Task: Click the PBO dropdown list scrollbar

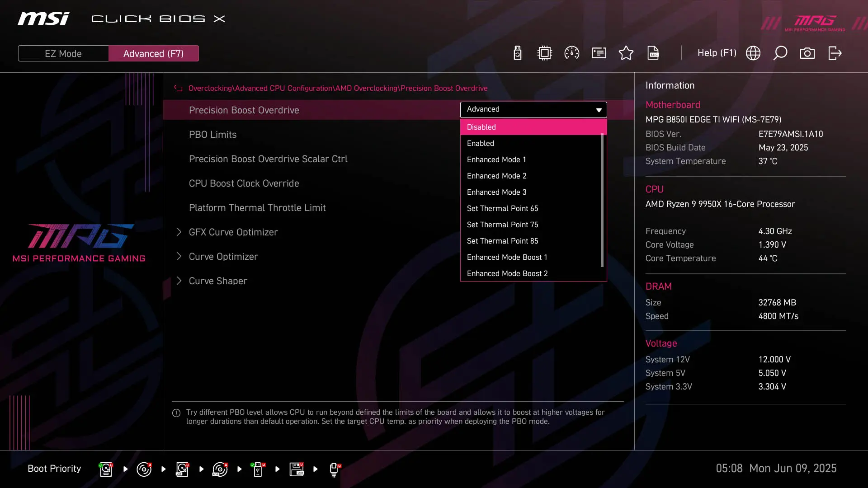Action: tap(602, 200)
